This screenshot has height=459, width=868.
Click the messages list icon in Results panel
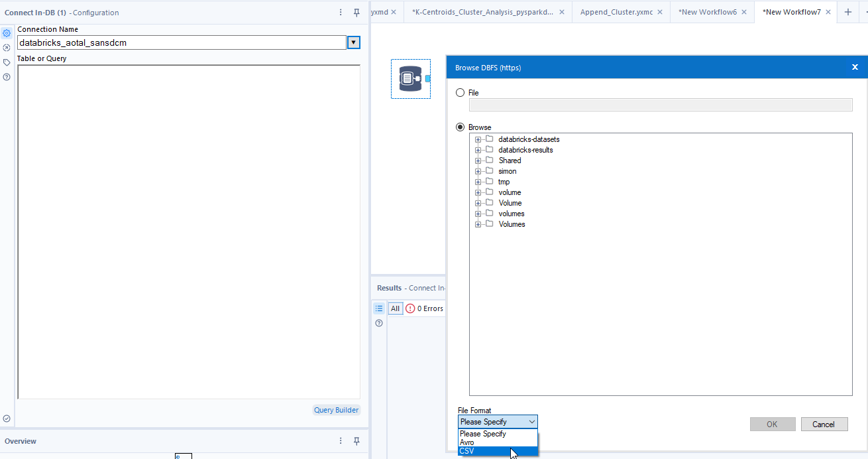[379, 308]
